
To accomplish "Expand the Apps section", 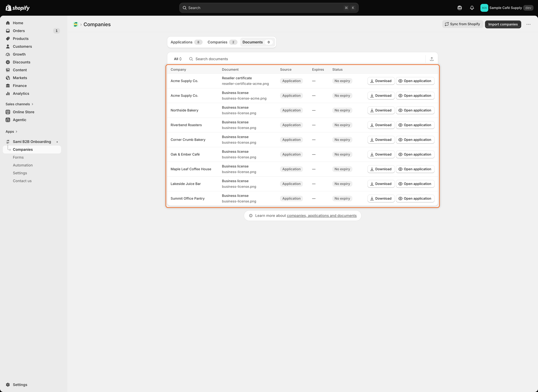I will pos(11,131).
